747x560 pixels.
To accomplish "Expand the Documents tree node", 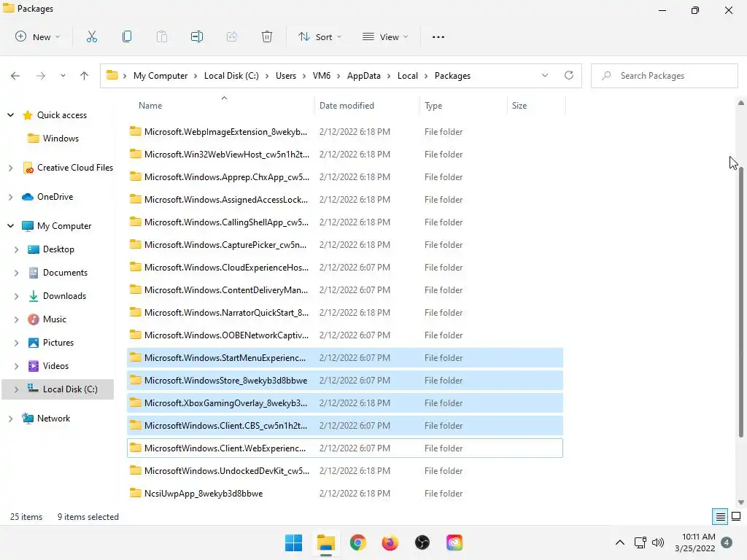I will coord(16,273).
